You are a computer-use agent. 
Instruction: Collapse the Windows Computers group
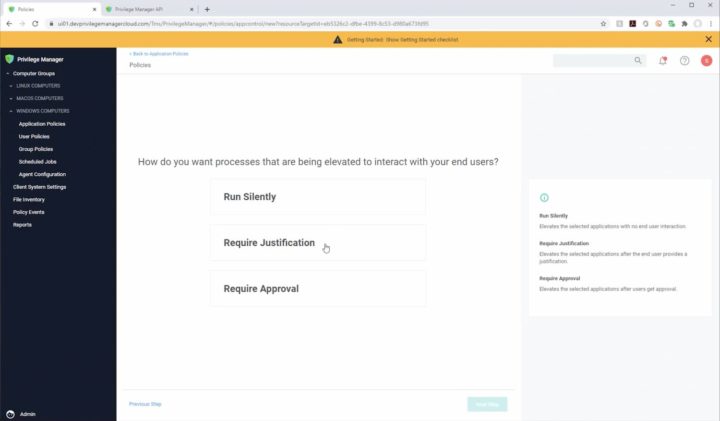coord(11,111)
